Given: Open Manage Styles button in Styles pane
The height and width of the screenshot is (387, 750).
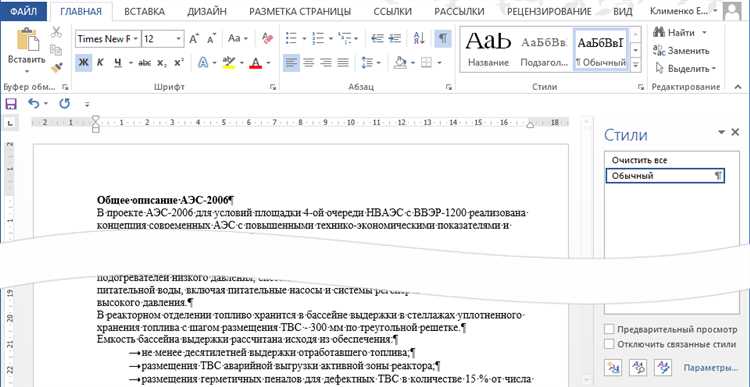Looking at the screenshot, I should coord(664,367).
